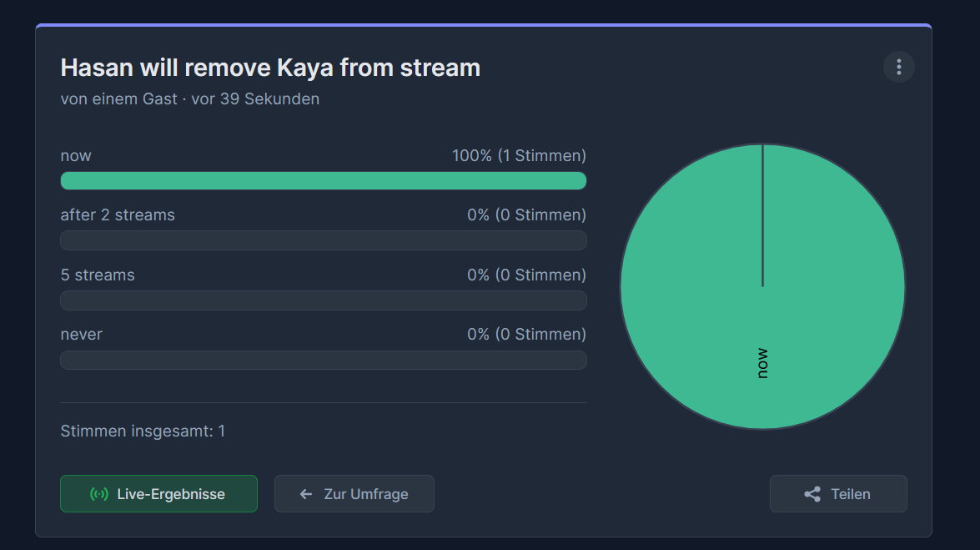Go back via Zur Umfrage button
Screen dimensions: 980x550
[354, 493]
